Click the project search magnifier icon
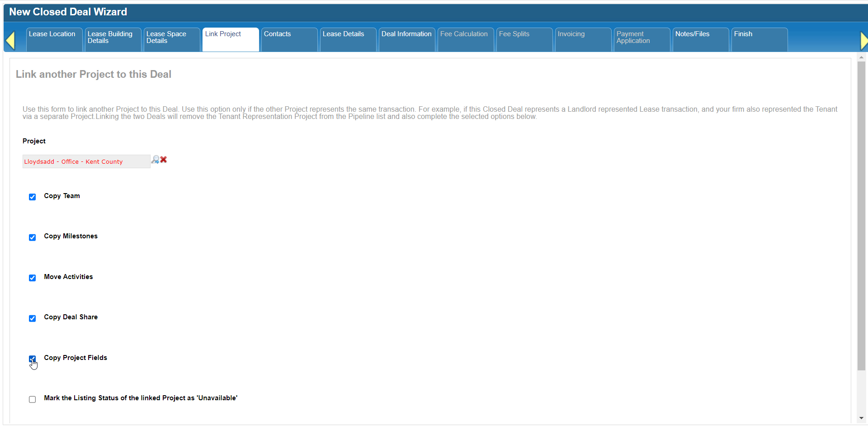Image resolution: width=868 pixels, height=426 pixels. point(155,160)
